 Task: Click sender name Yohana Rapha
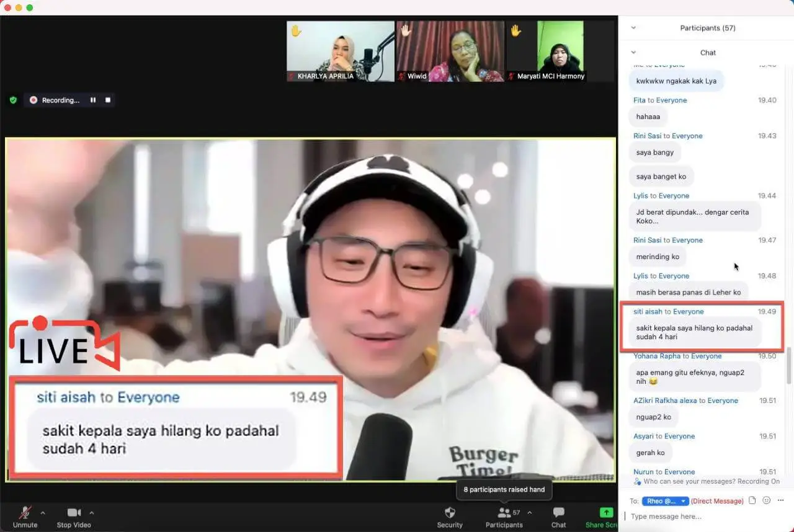[657, 356]
